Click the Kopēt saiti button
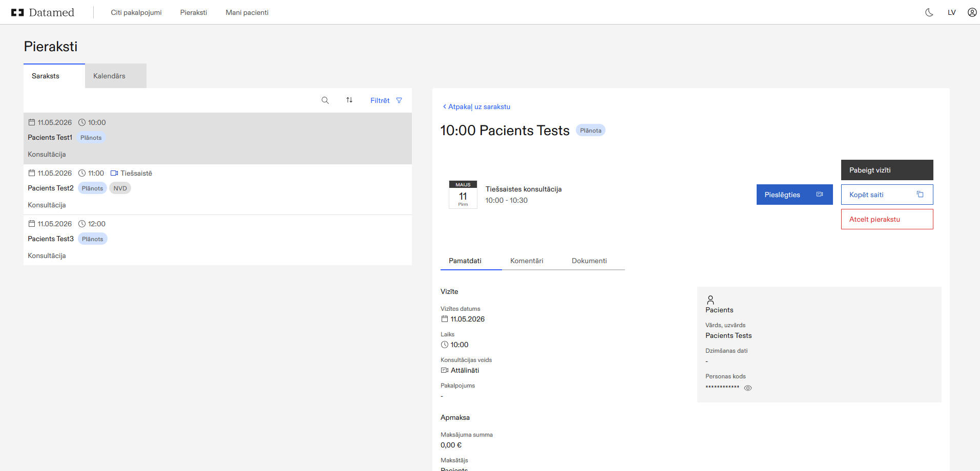This screenshot has width=980, height=471. click(x=887, y=195)
